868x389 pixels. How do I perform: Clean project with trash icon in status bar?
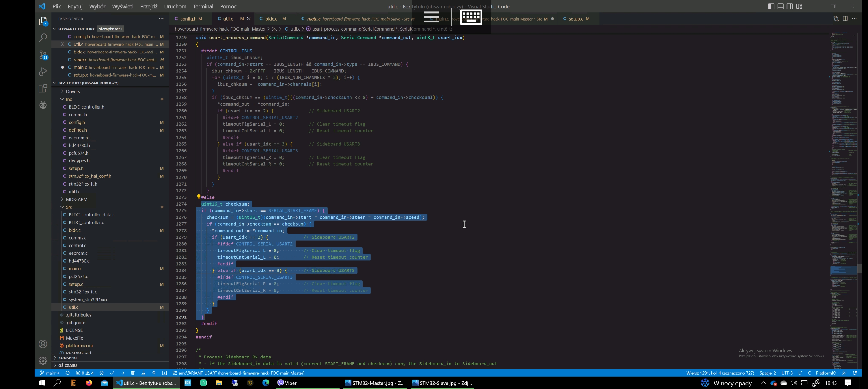pyautogui.click(x=133, y=373)
